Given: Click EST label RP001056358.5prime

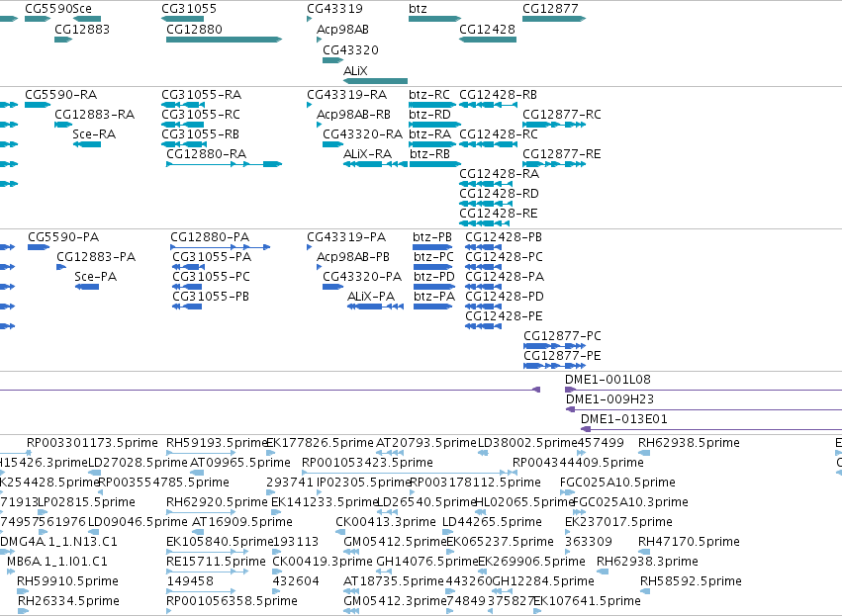Looking at the screenshot, I should (232, 601).
